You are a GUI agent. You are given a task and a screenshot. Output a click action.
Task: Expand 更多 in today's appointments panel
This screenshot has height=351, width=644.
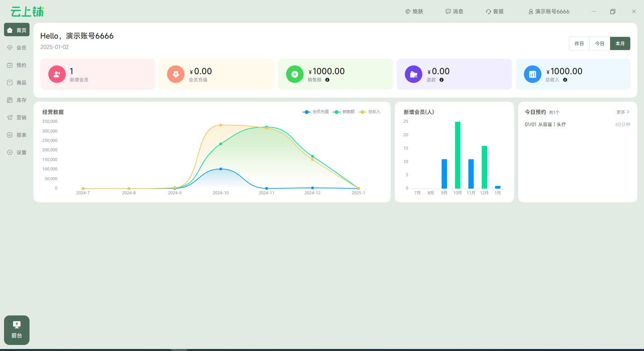623,112
